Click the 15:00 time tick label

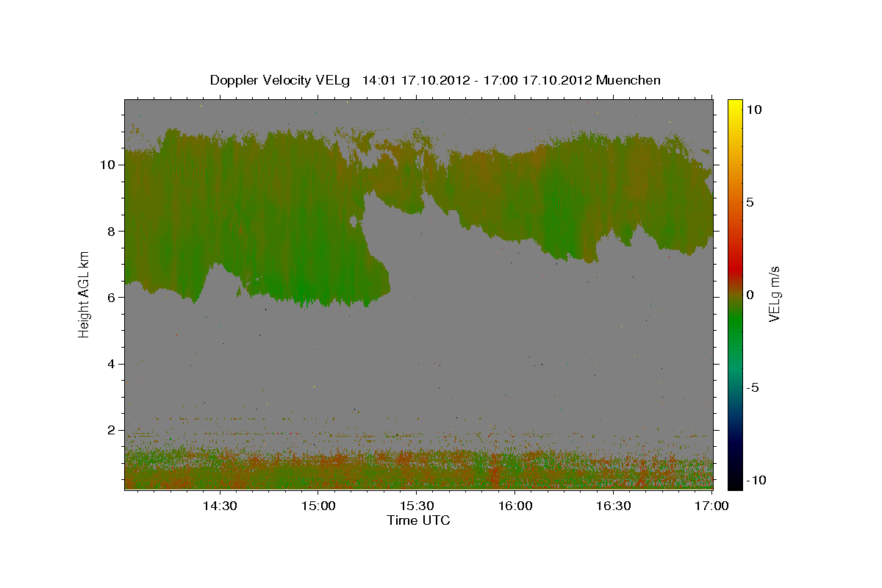pos(318,506)
